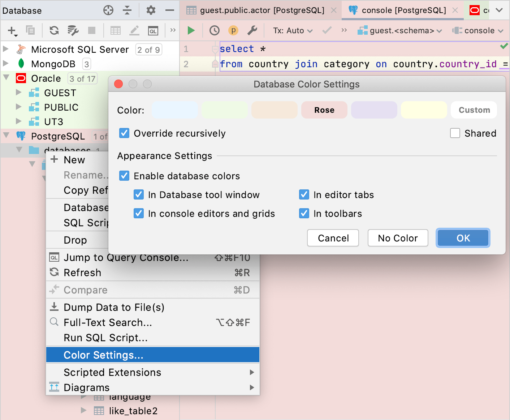Choose Dump Data to File(s) from menu
This screenshot has width=510, height=420.
pos(114,307)
